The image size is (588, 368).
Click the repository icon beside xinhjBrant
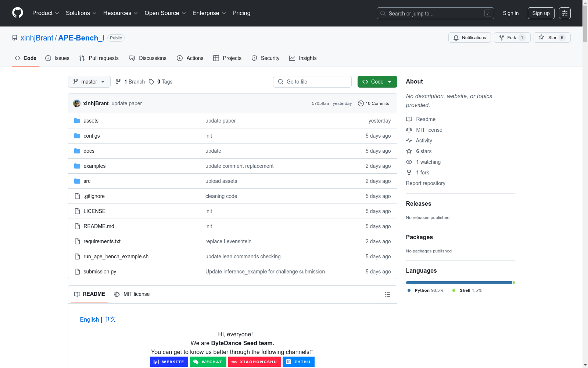pos(15,38)
